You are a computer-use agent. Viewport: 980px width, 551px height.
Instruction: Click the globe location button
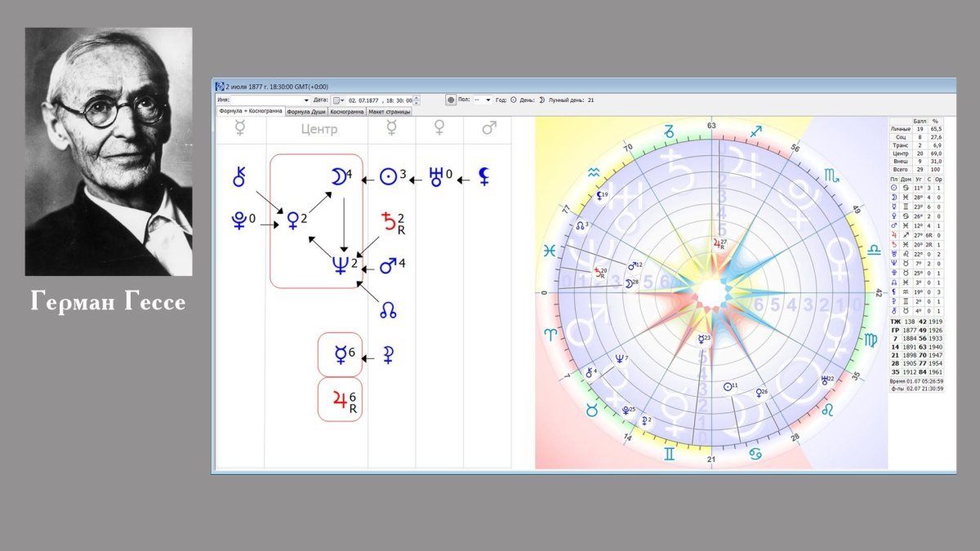tap(451, 100)
